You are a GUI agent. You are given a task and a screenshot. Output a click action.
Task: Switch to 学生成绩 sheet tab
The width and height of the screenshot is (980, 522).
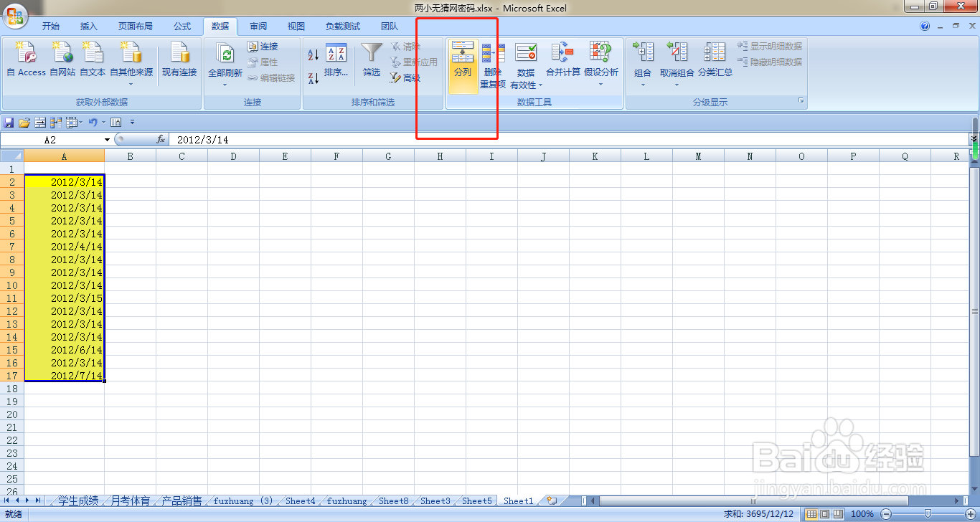click(78, 500)
